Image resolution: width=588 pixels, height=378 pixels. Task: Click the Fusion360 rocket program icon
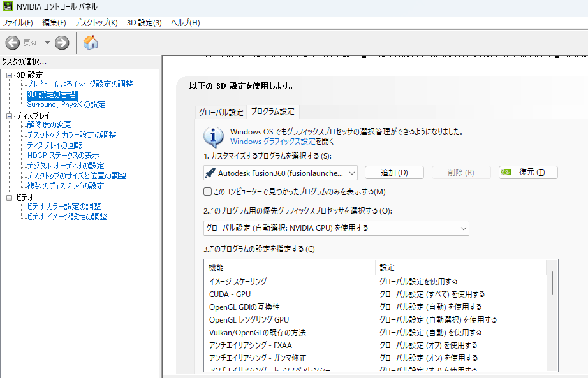pos(210,173)
